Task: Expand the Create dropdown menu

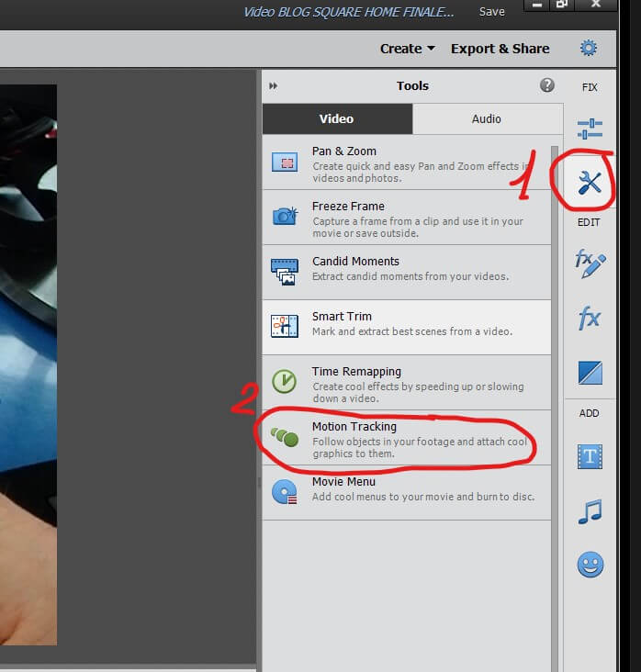Action: coord(407,49)
